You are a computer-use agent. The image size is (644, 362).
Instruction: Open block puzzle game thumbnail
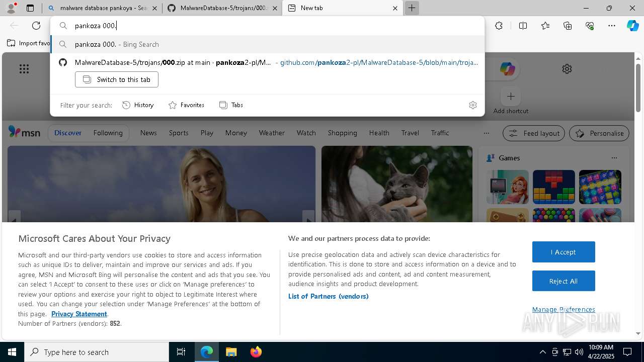click(x=553, y=187)
